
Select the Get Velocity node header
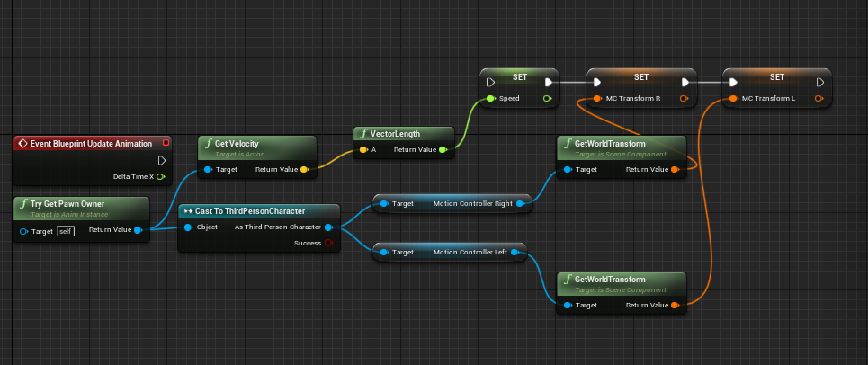coord(257,147)
